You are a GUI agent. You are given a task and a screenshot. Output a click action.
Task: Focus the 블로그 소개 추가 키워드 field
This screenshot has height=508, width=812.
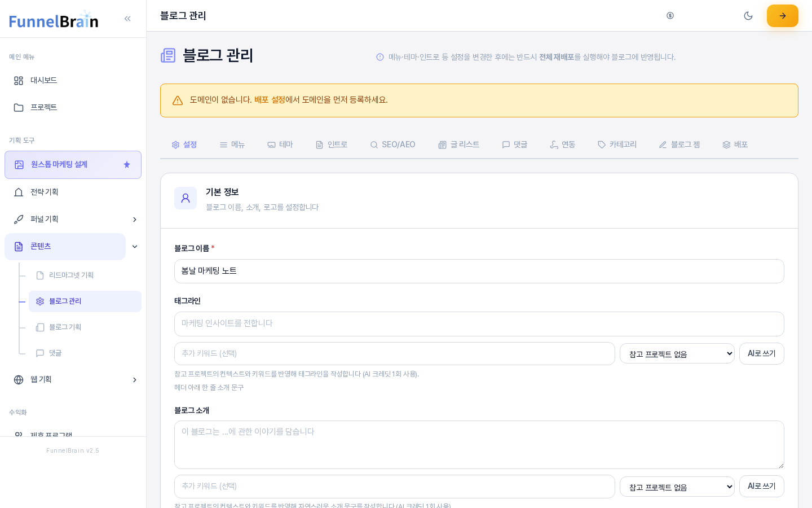point(395,487)
